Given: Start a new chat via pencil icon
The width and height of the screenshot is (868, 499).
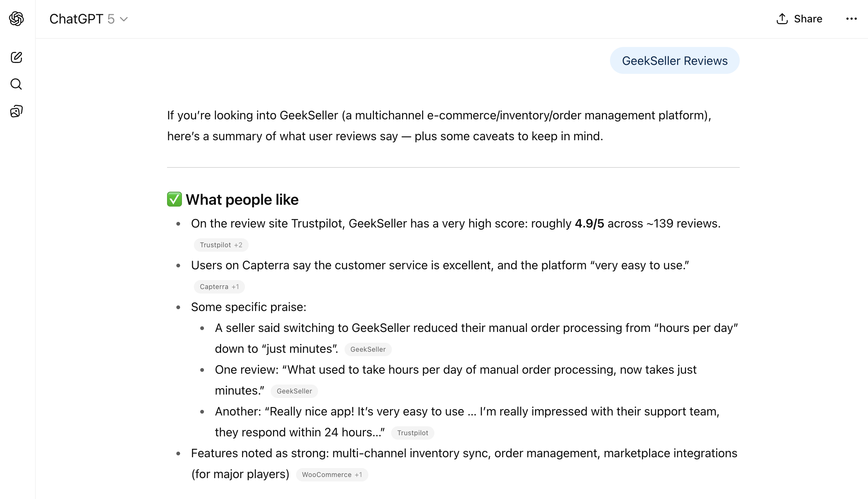Looking at the screenshot, I should tap(16, 57).
